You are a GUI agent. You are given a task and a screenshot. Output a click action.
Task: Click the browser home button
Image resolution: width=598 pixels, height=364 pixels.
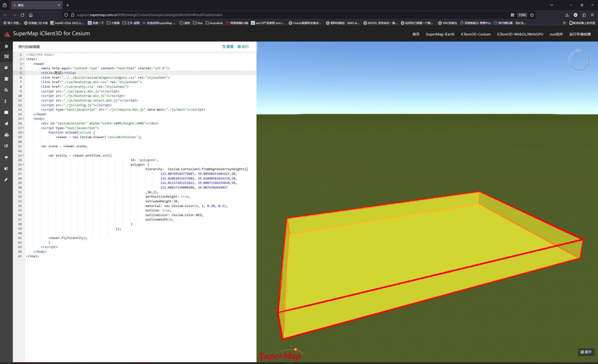click(x=31, y=15)
